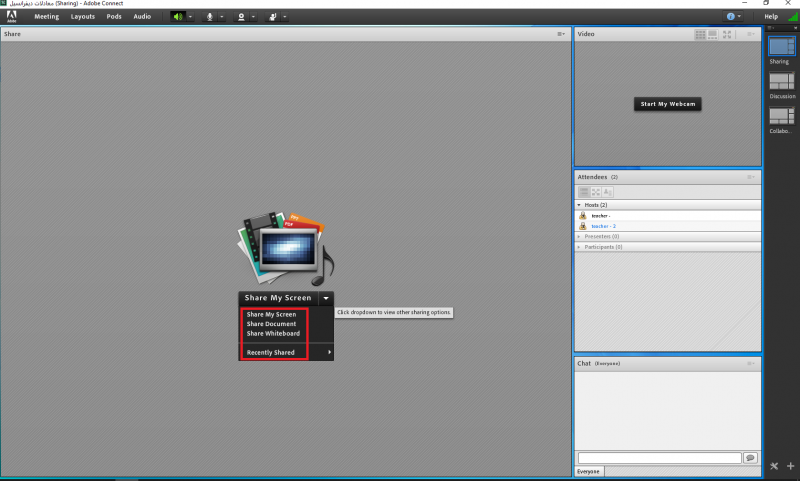Open the Meeting menu
Screen dimensions: 800x481
(x=47, y=17)
